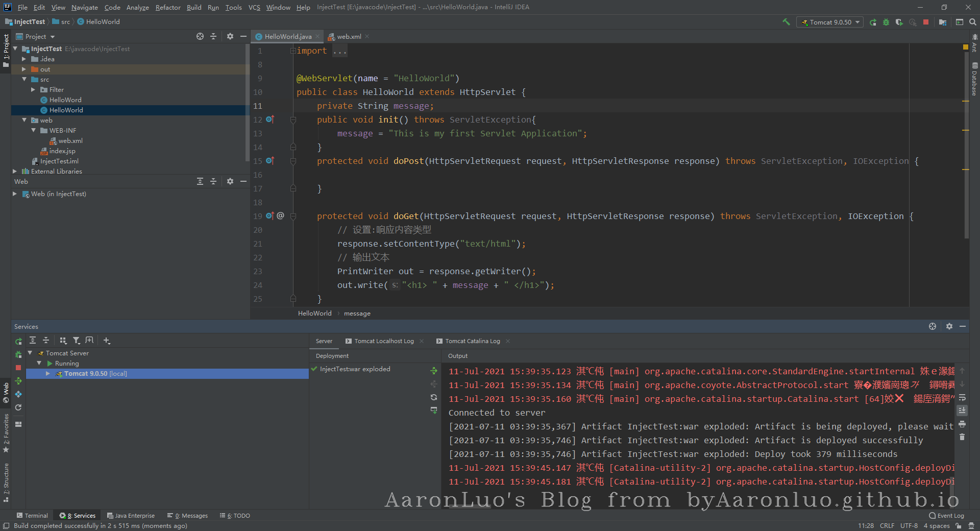
Task: Expand External Libraries node
Action: point(15,172)
